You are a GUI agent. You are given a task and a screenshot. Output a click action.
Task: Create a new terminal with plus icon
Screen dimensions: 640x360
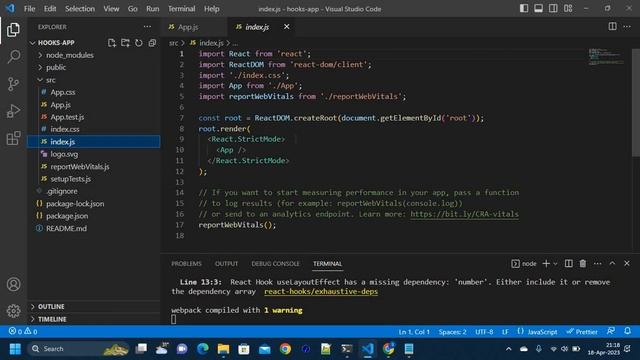click(x=546, y=264)
